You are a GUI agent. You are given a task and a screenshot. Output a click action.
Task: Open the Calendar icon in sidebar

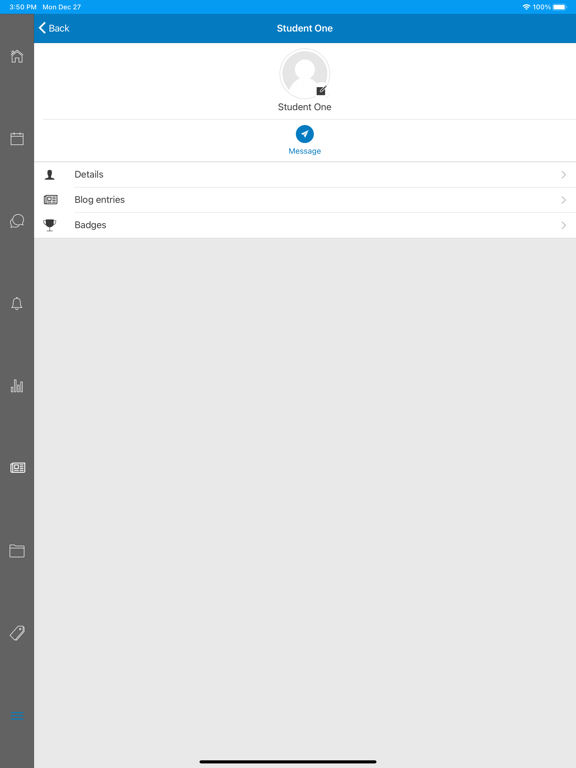coord(17,139)
